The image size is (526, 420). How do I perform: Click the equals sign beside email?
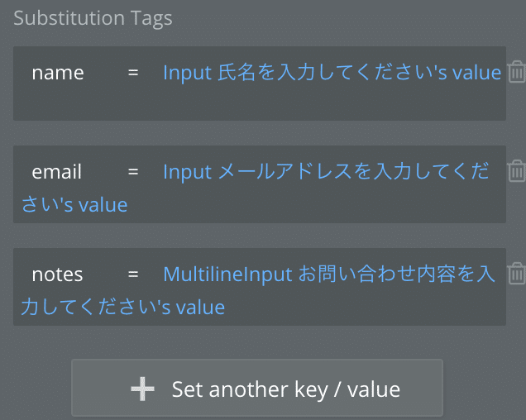133,171
